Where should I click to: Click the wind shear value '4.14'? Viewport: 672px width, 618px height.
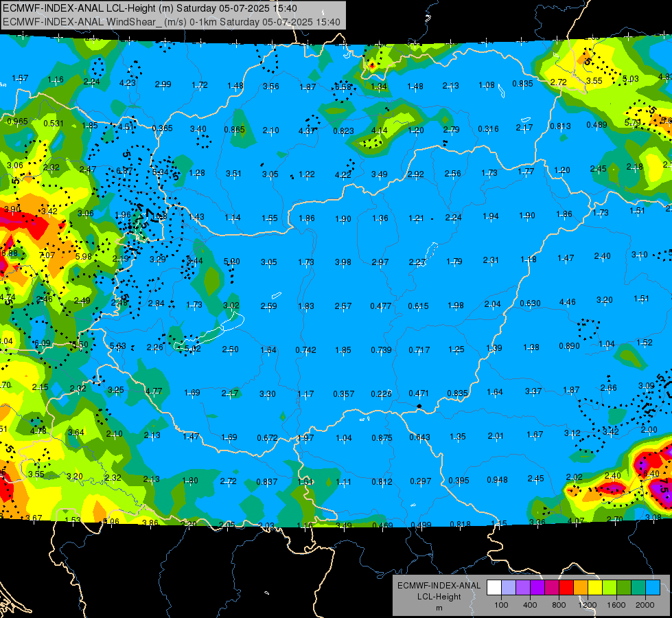[x=380, y=130]
